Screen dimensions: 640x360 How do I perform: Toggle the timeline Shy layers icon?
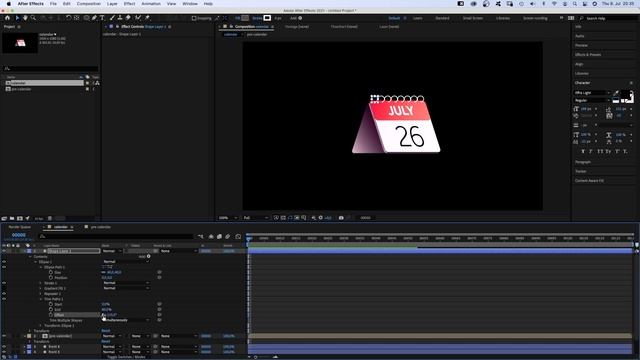211,236
